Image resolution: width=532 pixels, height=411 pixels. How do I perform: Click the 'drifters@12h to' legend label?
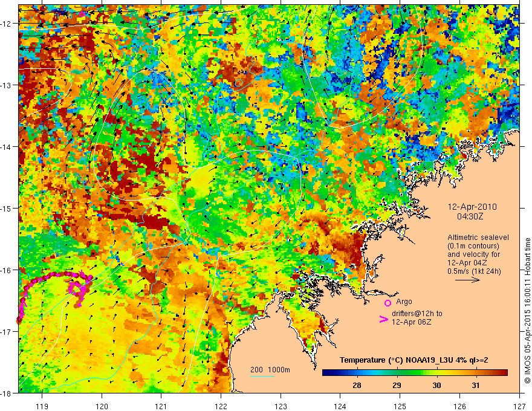click(x=417, y=314)
